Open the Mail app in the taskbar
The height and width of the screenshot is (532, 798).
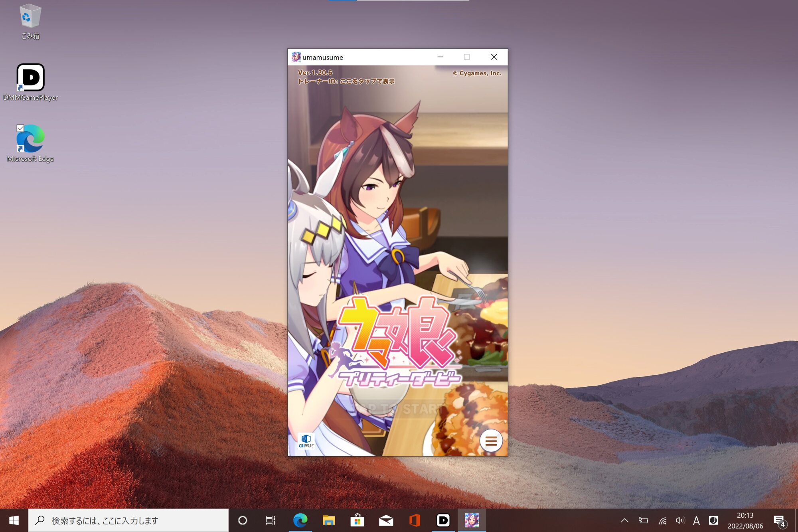[x=386, y=520]
